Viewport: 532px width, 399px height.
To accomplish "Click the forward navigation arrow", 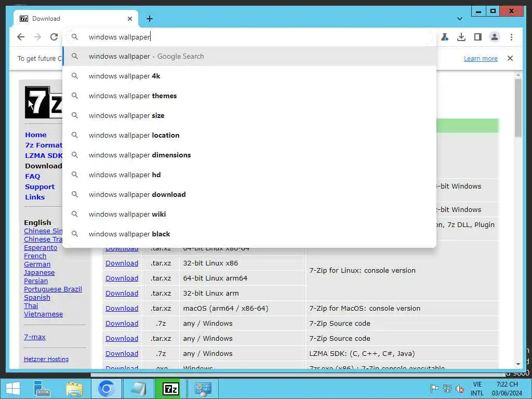I will click(x=37, y=37).
